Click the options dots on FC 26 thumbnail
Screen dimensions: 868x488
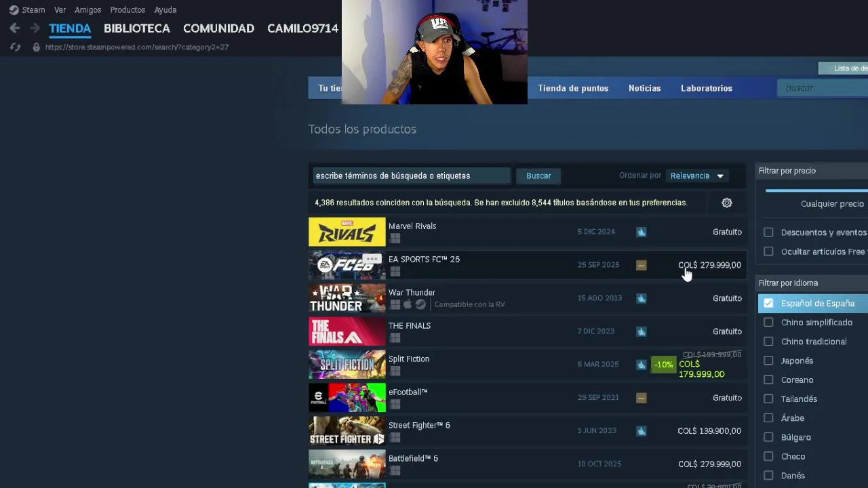click(x=371, y=259)
